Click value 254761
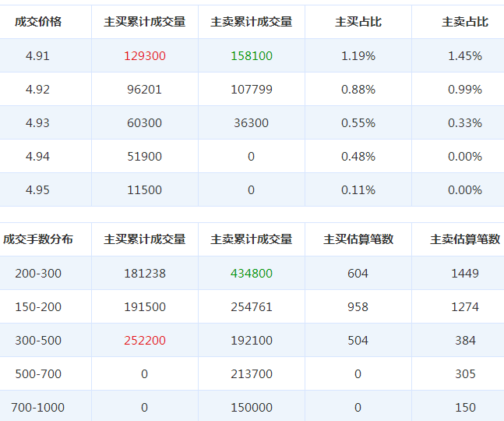The image size is (504, 421). coord(252,307)
